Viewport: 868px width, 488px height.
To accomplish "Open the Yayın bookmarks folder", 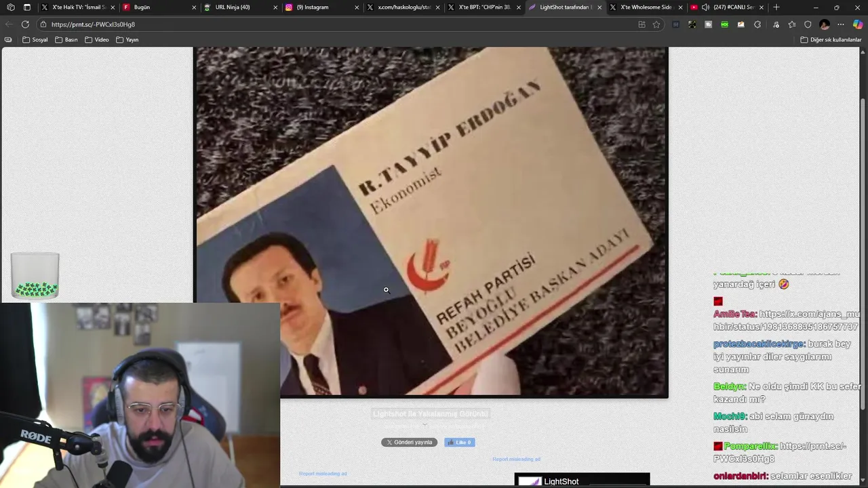I will tap(127, 39).
